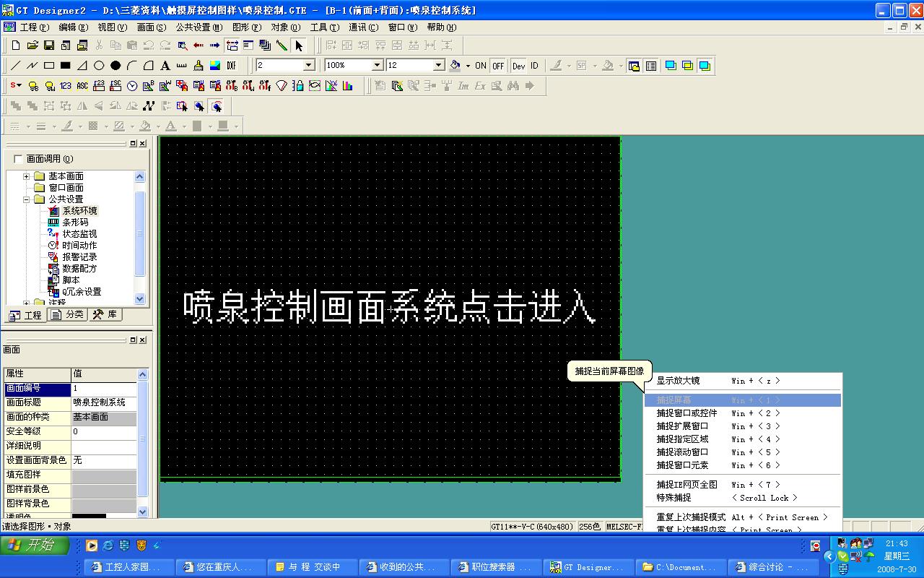Open the bar graph object tool
Screen dimensions: 924x578
coord(348,86)
